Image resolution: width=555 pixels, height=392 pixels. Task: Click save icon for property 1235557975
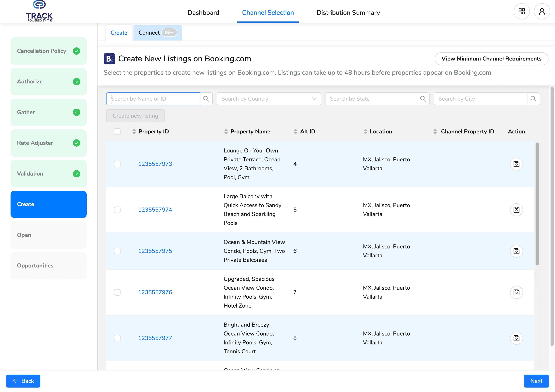(x=516, y=251)
